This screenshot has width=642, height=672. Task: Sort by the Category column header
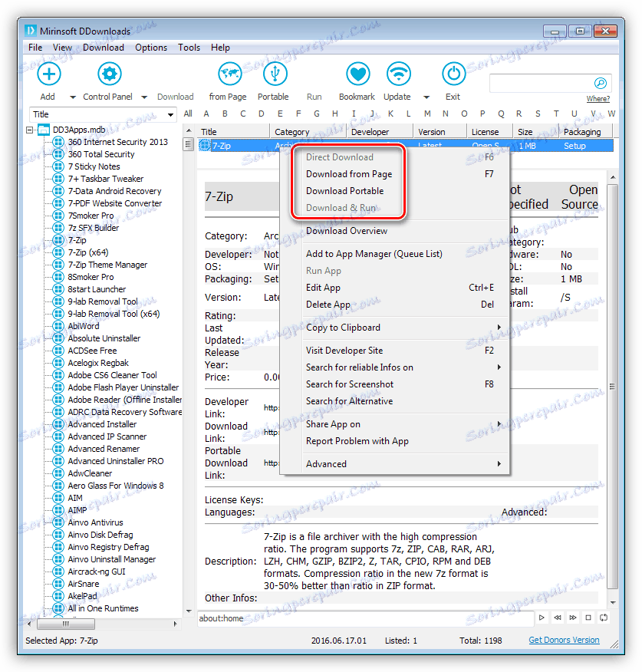[x=308, y=132]
